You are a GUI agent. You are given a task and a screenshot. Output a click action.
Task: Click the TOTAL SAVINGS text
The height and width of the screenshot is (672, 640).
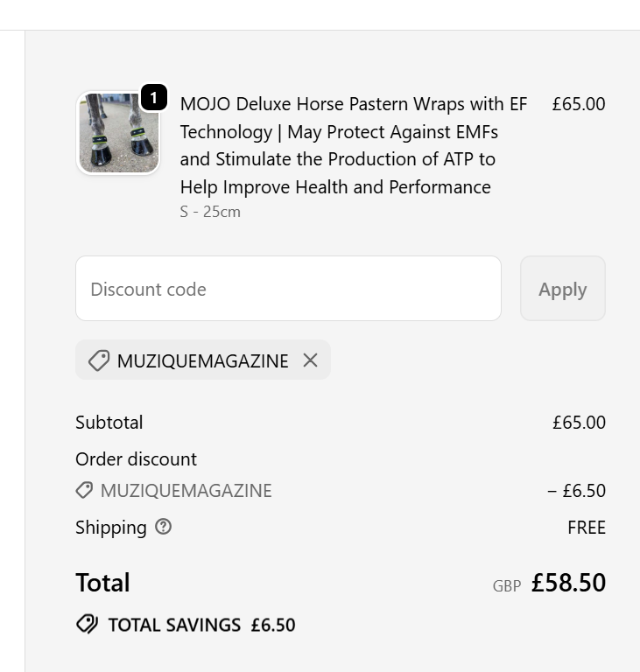(174, 625)
